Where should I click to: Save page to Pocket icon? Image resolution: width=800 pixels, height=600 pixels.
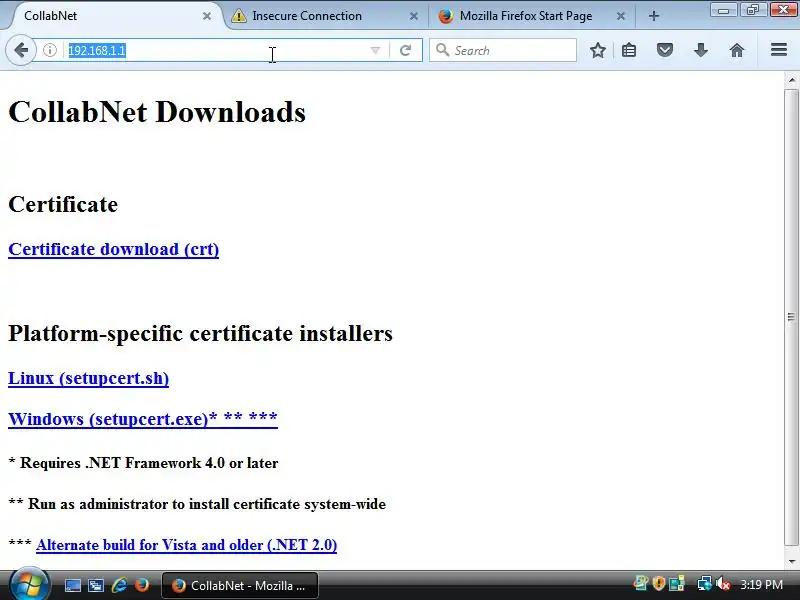coord(665,50)
